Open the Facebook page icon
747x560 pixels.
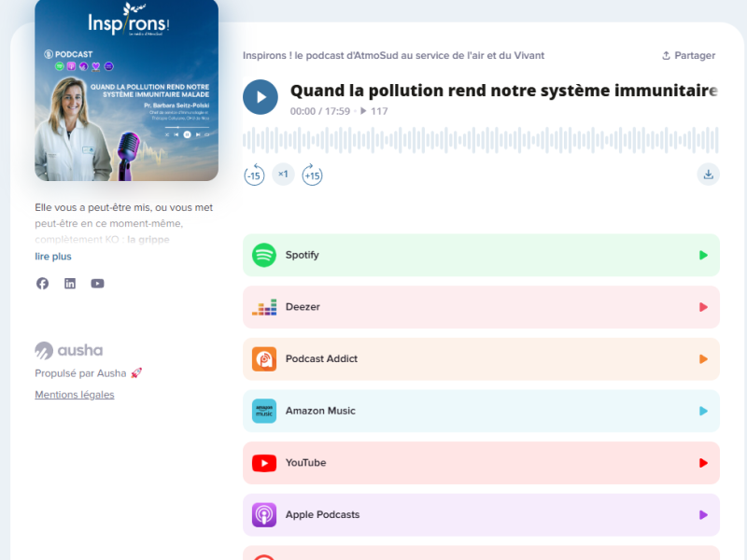[x=42, y=284]
